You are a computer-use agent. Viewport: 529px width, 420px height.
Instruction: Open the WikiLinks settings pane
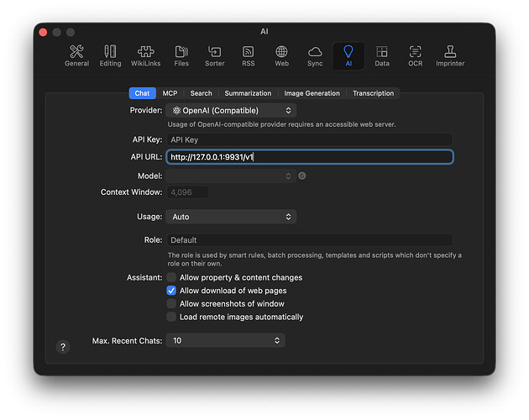pos(146,56)
